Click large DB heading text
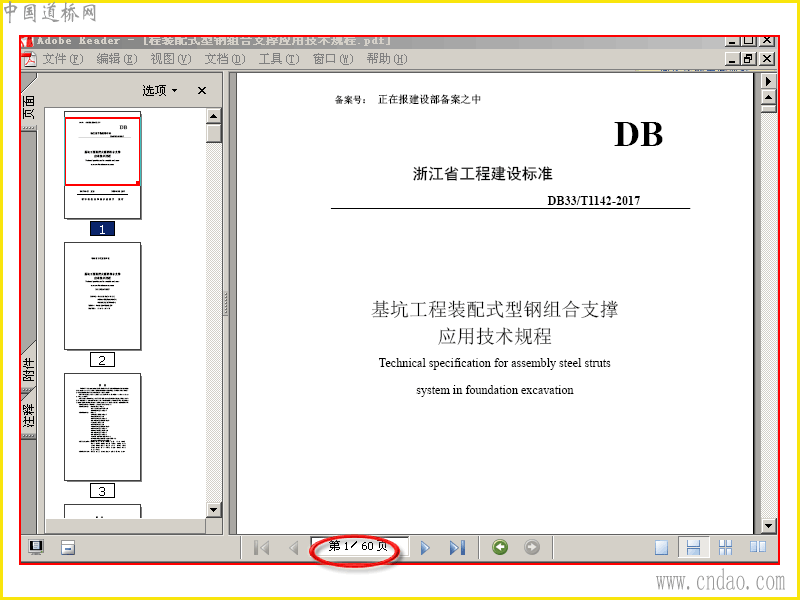The image size is (800, 600). click(638, 135)
